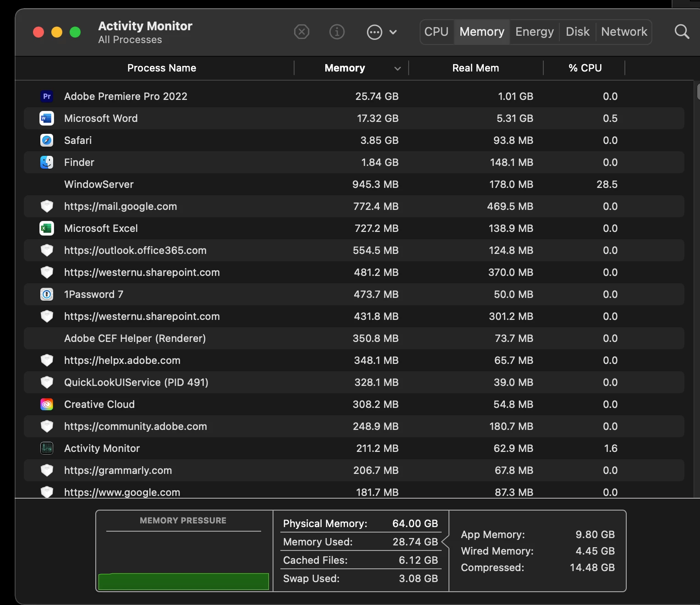Select the WindowServer process name
Viewport: 700px width, 605px height.
[x=99, y=184]
